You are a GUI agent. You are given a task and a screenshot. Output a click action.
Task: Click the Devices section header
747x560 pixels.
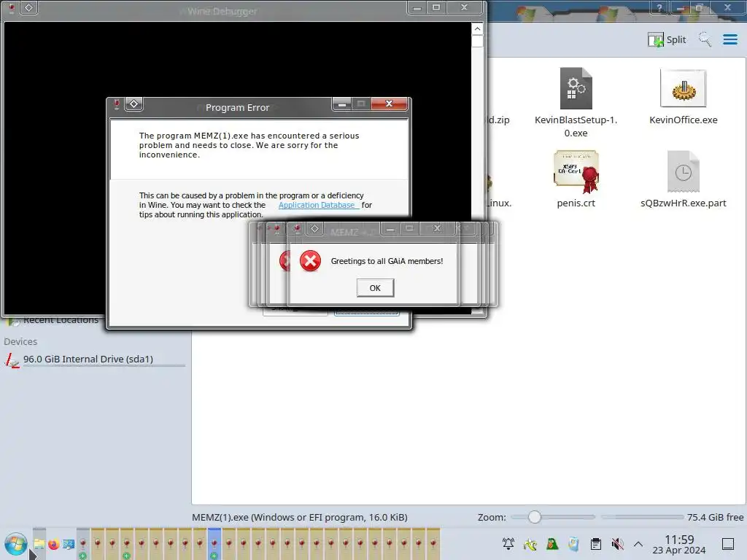20,341
